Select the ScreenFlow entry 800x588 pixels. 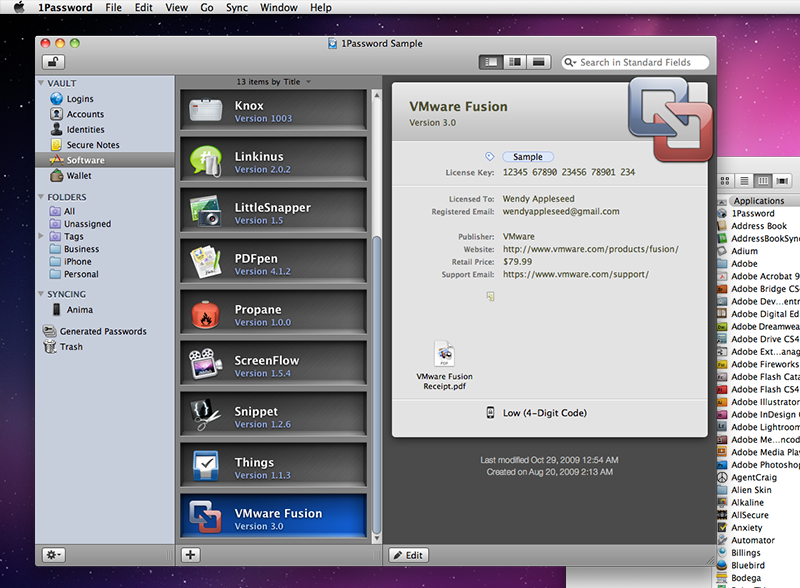point(273,365)
